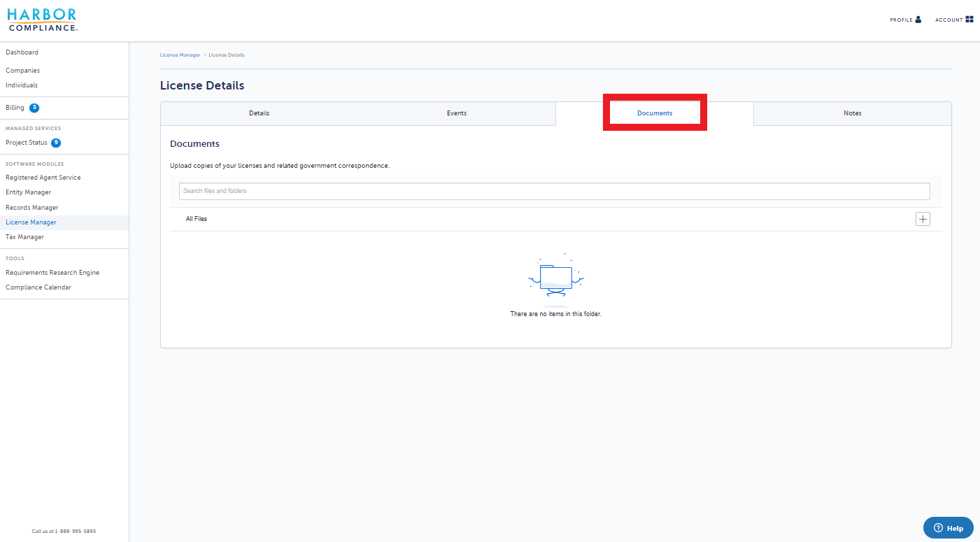Open Registered Agent Service module

click(x=43, y=178)
